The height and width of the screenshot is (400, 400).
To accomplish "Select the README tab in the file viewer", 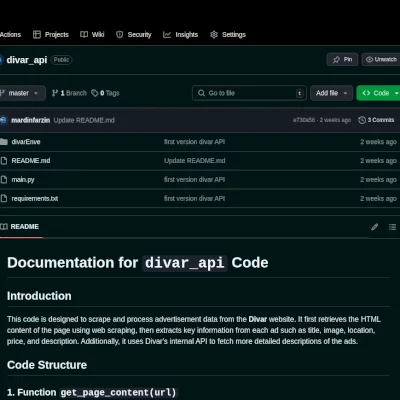I will pyautogui.click(x=20, y=227).
